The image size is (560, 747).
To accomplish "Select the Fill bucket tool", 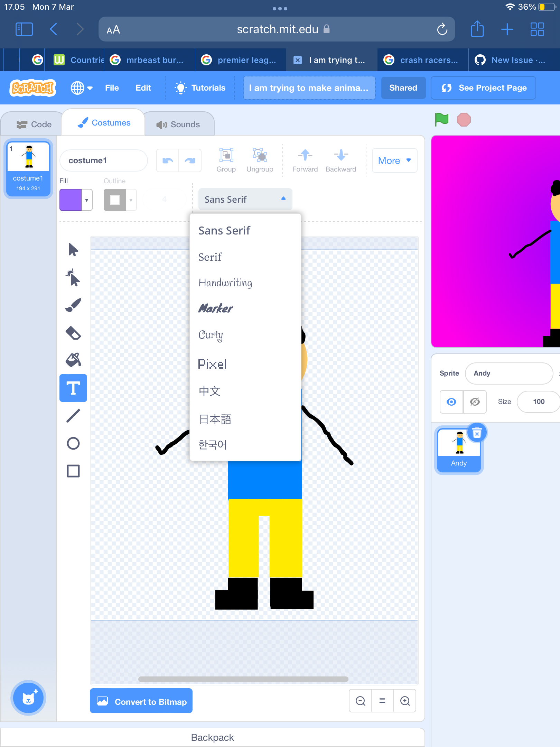I will click(73, 360).
